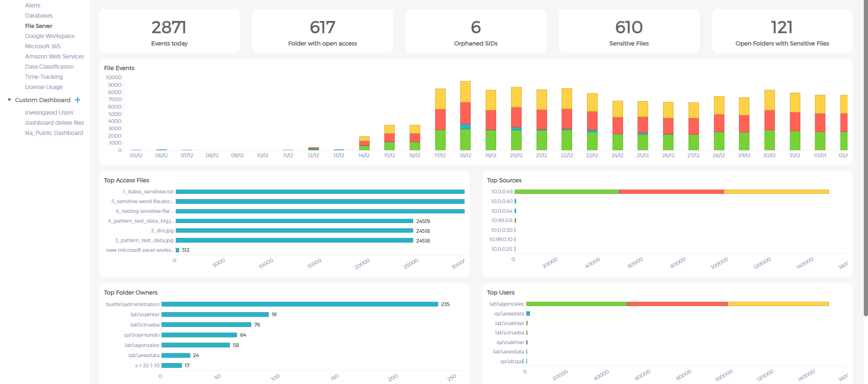Select Google Workspace in sidebar
Viewport: 868px width, 384px height.
point(50,36)
